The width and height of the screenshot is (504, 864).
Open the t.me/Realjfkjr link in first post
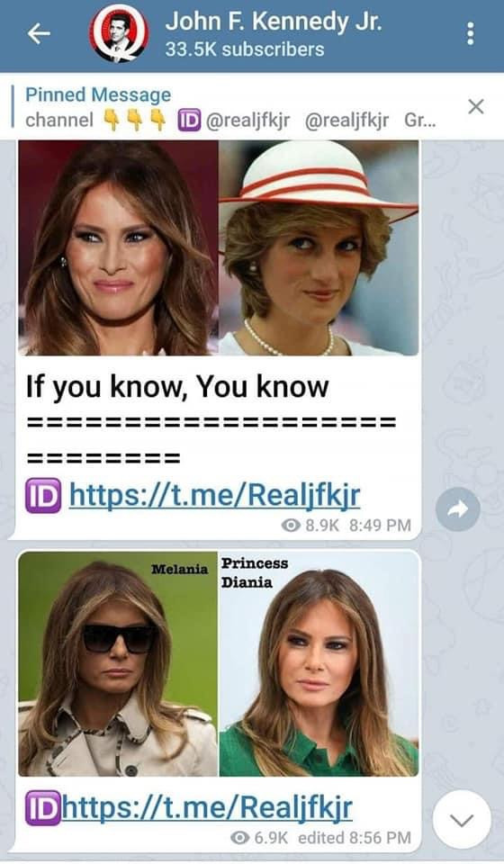[x=215, y=495]
